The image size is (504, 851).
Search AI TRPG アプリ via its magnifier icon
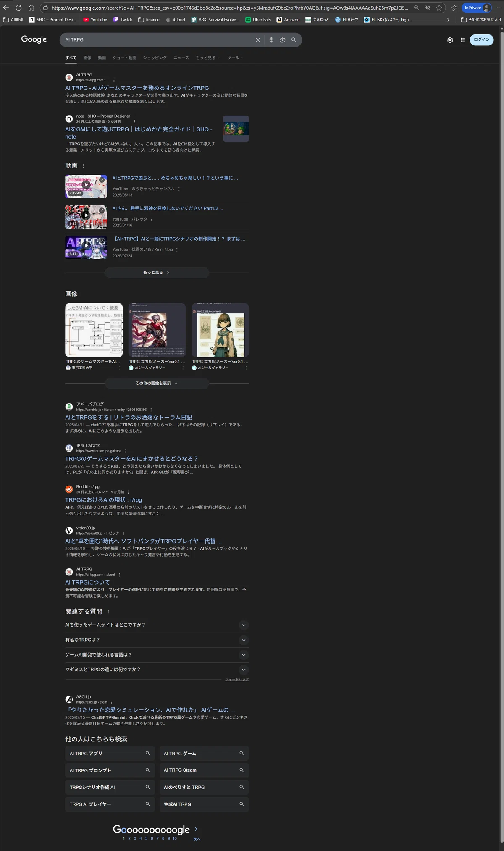(x=147, y=754)
